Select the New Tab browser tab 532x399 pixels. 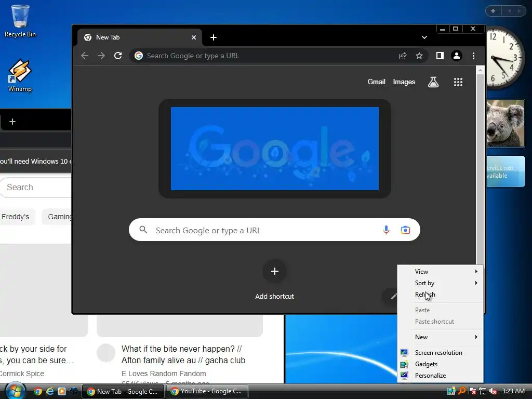[140, 37]
